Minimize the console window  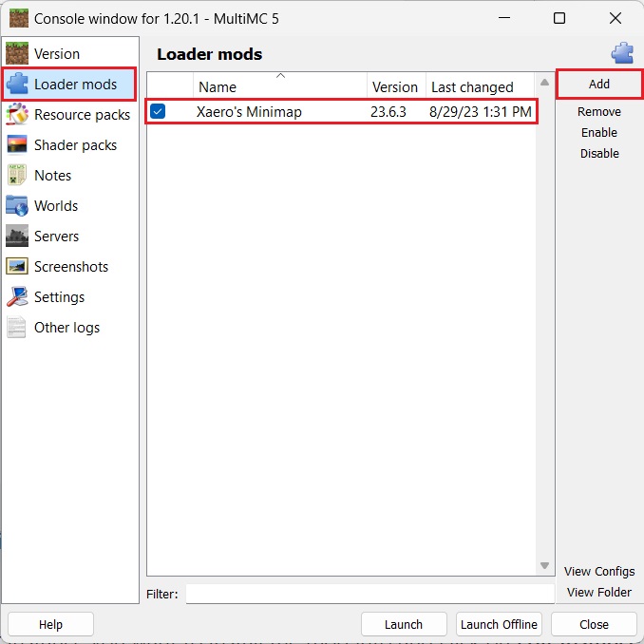504,18
